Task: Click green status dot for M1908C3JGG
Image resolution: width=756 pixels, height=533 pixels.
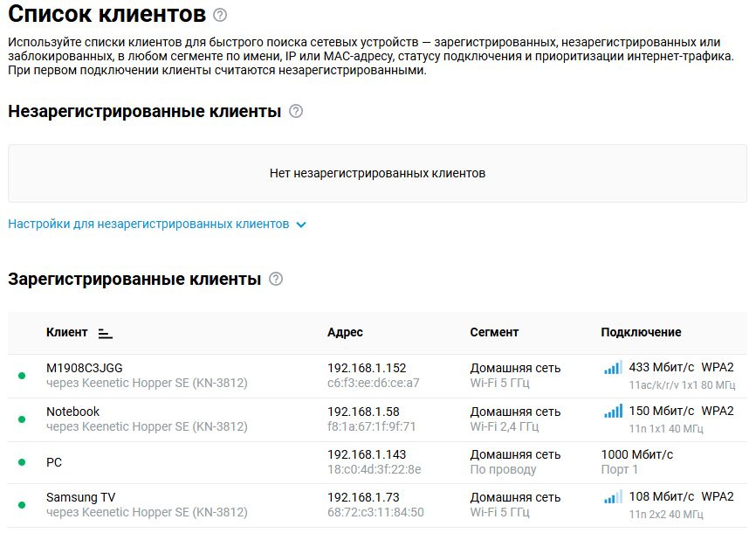Action: 22,377
